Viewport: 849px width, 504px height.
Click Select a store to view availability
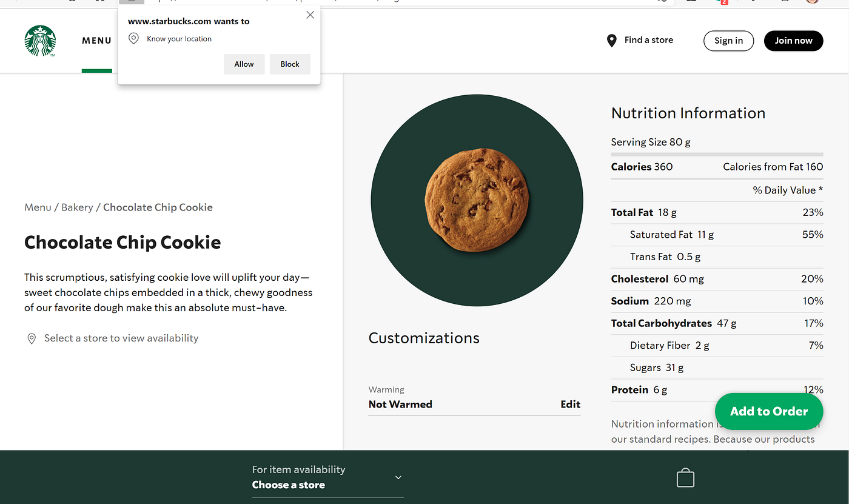coord(121,338)
